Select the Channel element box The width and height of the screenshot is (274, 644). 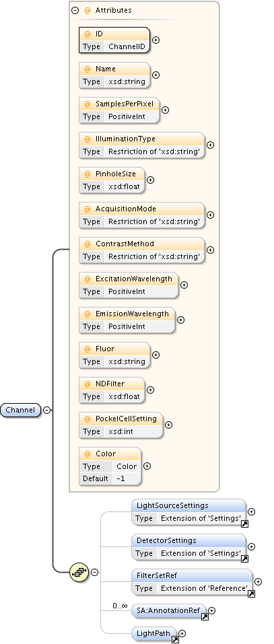pos(21,410)
